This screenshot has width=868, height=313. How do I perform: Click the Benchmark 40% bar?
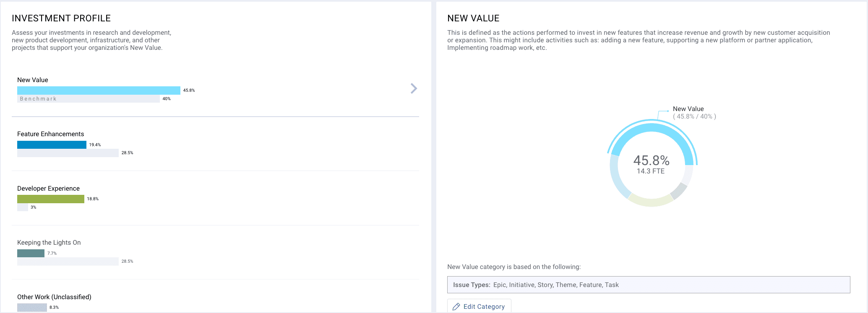(x=89, y=99)
